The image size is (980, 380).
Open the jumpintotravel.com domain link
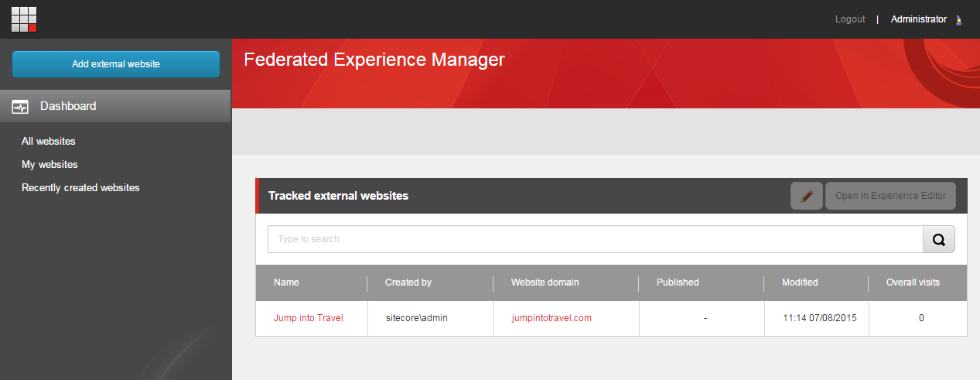[x=551, y=318]
